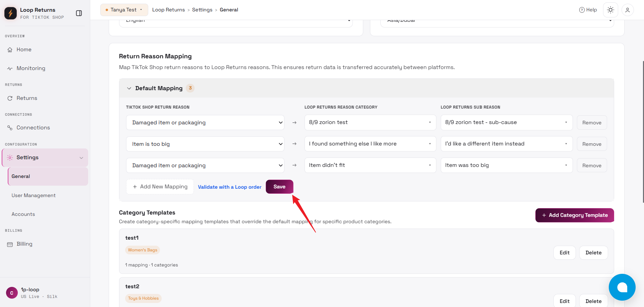The height and width of the screenshot is (307, 644).
Task: Delete the test1 template
Action: (x=593, y=253)
